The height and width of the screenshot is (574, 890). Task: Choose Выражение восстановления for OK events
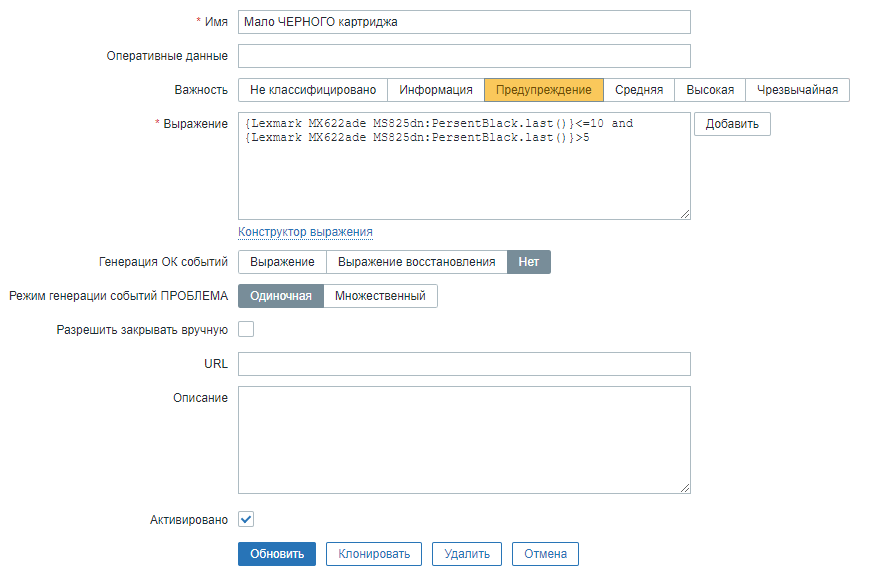[x=416, y=262]
